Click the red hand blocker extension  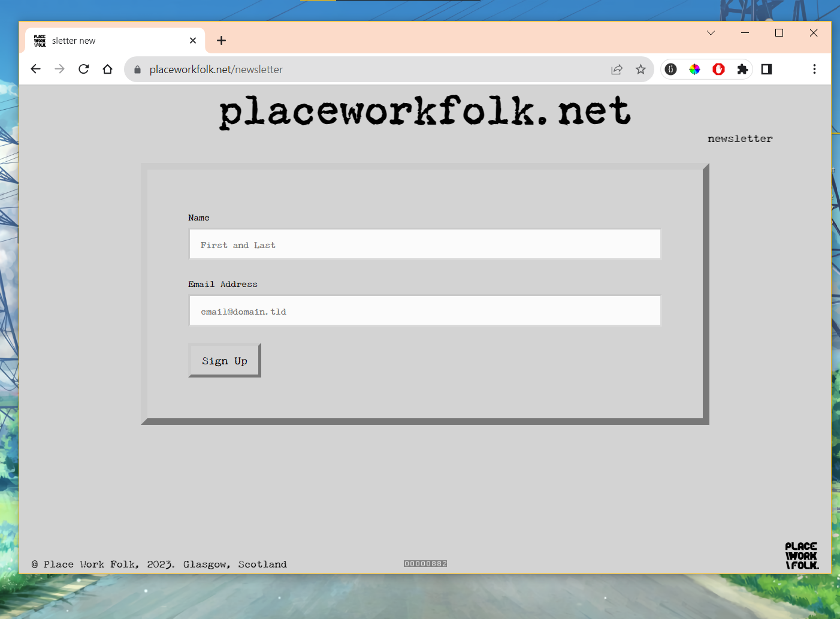(718, 70)
